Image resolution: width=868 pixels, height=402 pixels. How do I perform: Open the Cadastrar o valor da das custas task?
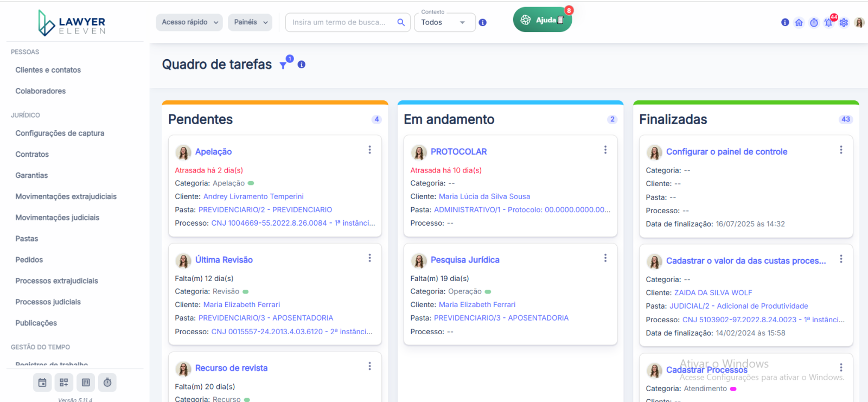click(x=746, y=261)
